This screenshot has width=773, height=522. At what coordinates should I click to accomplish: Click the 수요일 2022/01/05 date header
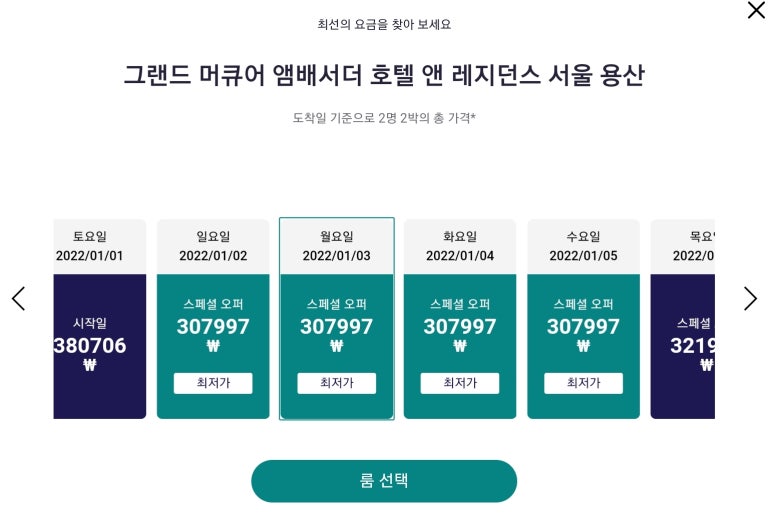(583, 246)
